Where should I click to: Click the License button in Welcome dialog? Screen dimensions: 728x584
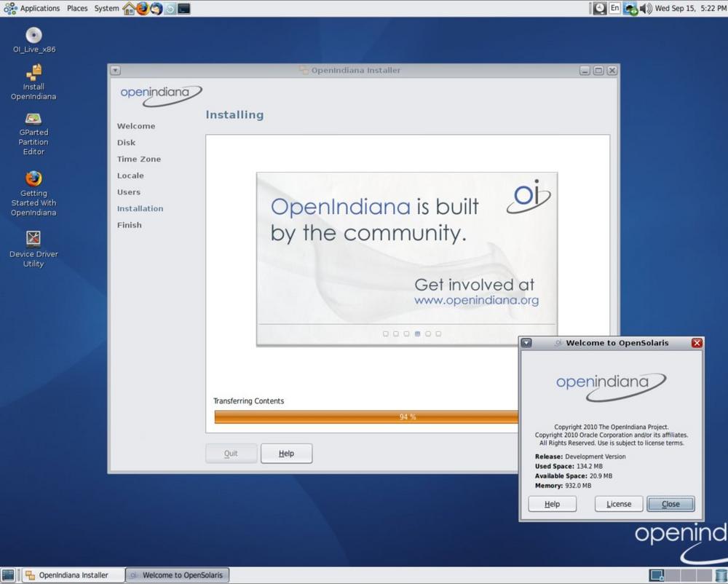619,504
